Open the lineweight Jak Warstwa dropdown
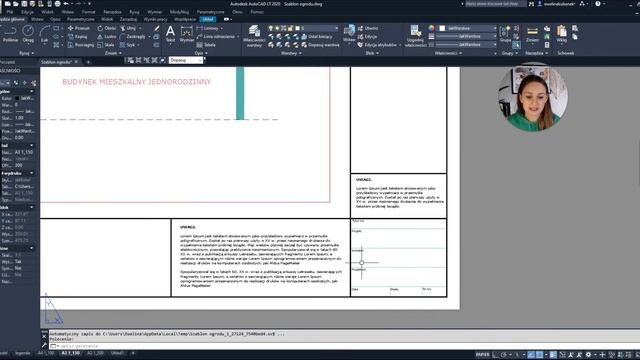Viewport: 640px width, 360px height. tap(466, 36)
